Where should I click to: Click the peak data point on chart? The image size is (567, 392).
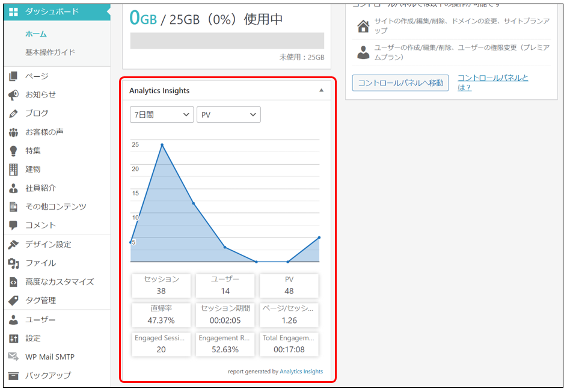tap(162, 145)
